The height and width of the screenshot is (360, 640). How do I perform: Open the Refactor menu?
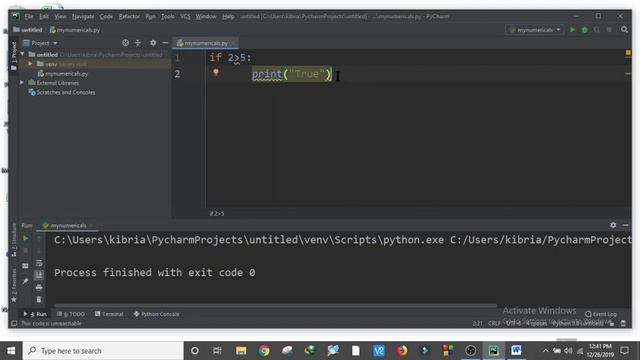click(129, 16)
